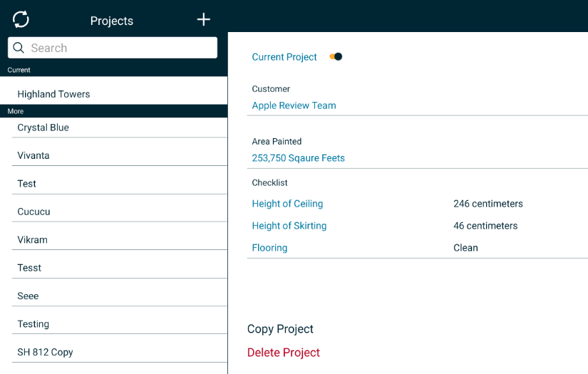The image size is (588, 374).
Task: Select the Seee project
Action: tap(28, 296)
